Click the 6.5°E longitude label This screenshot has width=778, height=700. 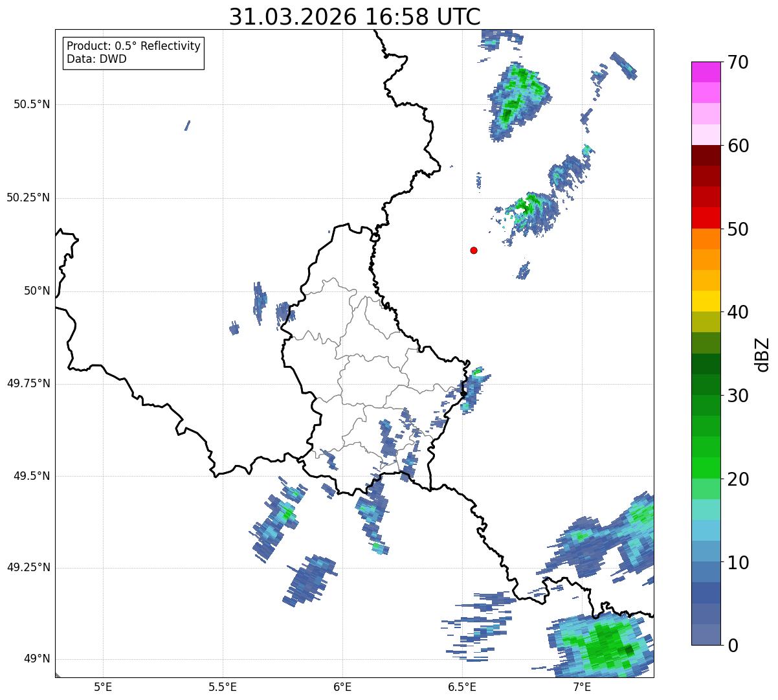[462, 686]
